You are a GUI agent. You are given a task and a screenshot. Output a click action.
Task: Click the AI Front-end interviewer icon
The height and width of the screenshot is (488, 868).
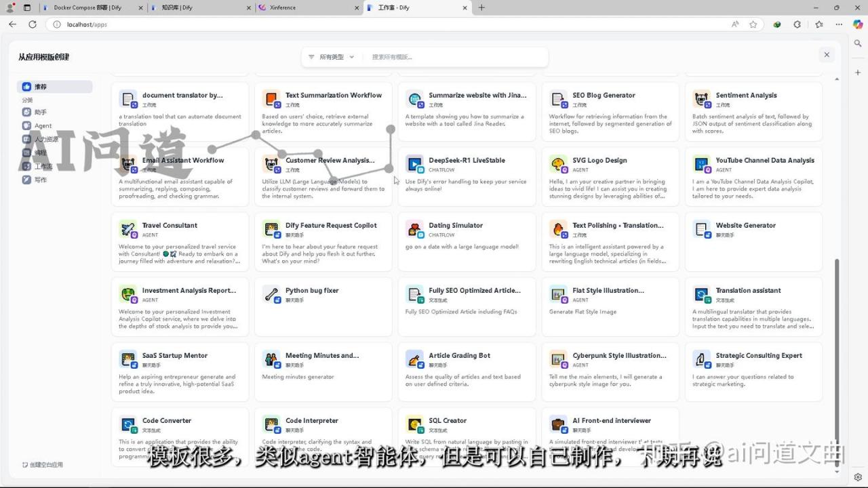click(559, 424)
